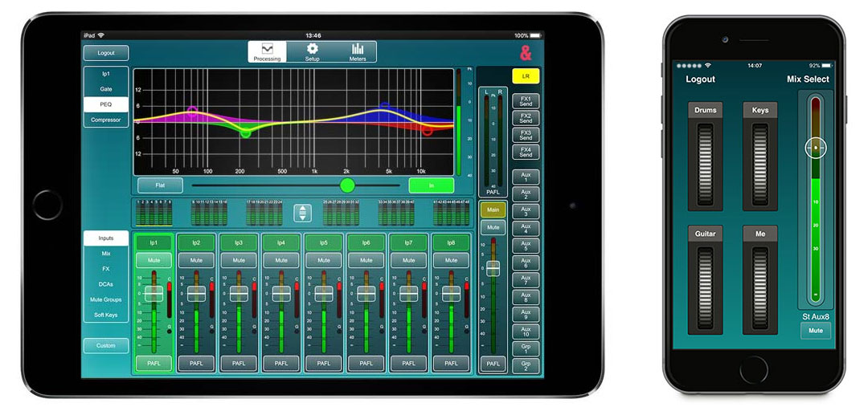The image size is (868, 411).
Task: Toggle the green EQ In button
Action: point(431,185)
